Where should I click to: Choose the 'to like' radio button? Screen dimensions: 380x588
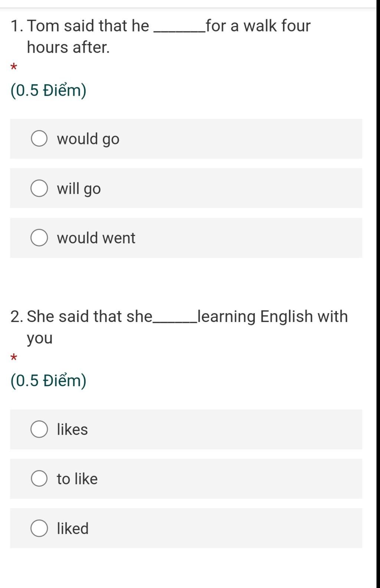click(39, 479)
